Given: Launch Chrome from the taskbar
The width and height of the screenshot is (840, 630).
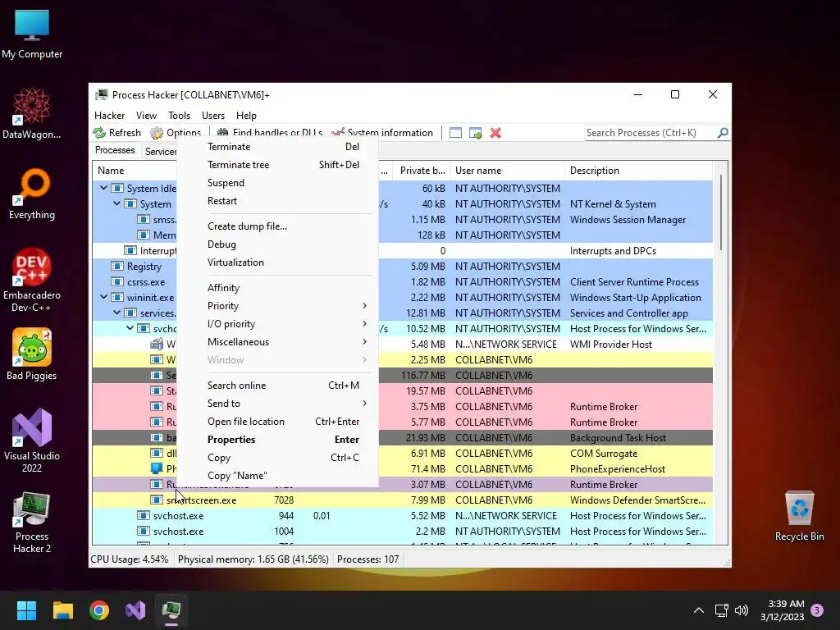Looking at the screenshot, I should 99,610.
